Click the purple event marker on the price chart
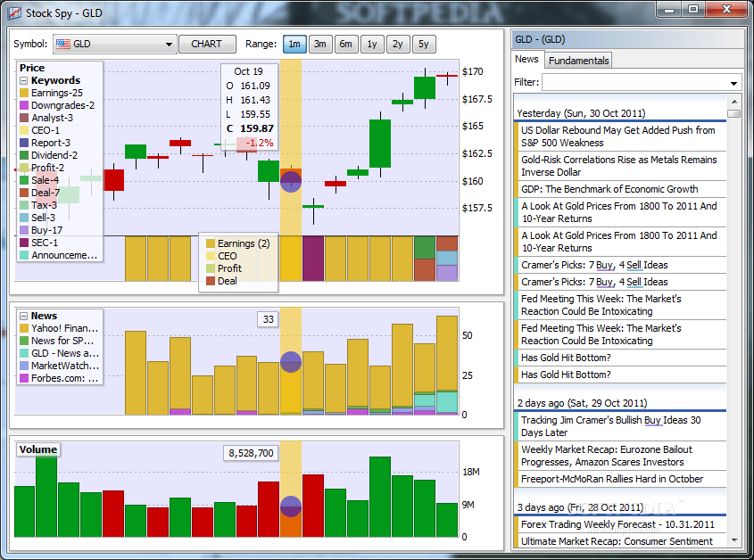The width and height of the screenshot is (754, 560). pyautogui.click(x=290, y=181)
